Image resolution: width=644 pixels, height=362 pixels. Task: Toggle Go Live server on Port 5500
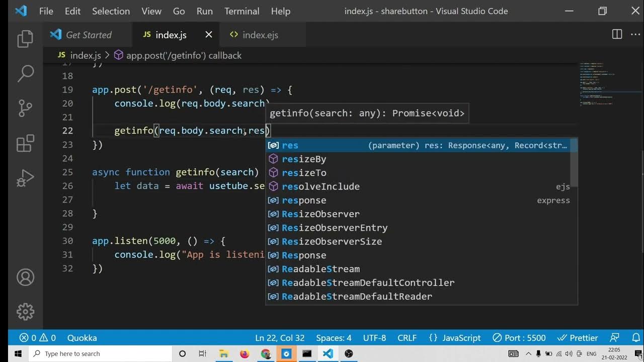click(x=519, y=338)
